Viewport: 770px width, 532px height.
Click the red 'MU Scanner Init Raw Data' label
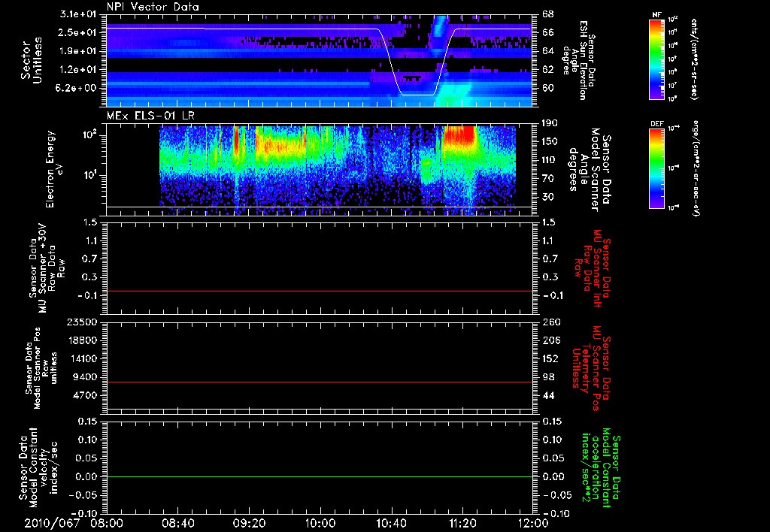[593, 269]
